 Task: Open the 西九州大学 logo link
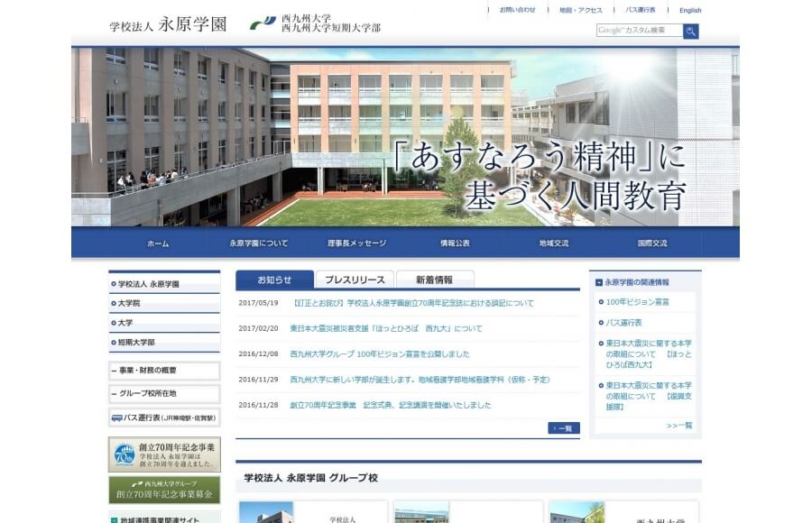(315, 23)
